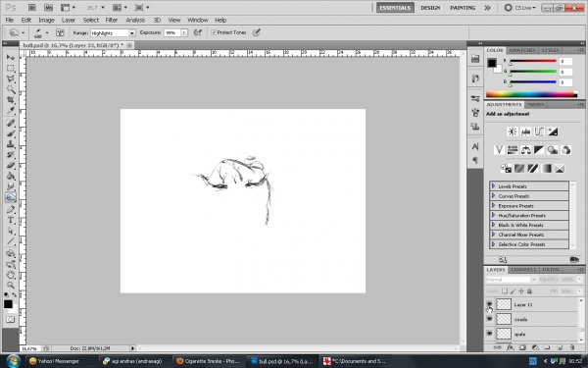This screenshot has height=368, width=588.
Task: Adjust the green G slider
Action: [x=532, y=72]
